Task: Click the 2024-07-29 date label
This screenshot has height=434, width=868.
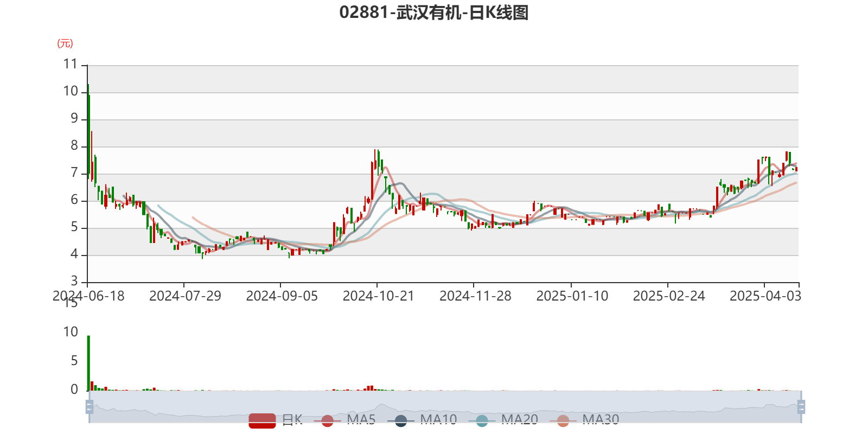Action: pyautogui.click(x=185, y=296)
